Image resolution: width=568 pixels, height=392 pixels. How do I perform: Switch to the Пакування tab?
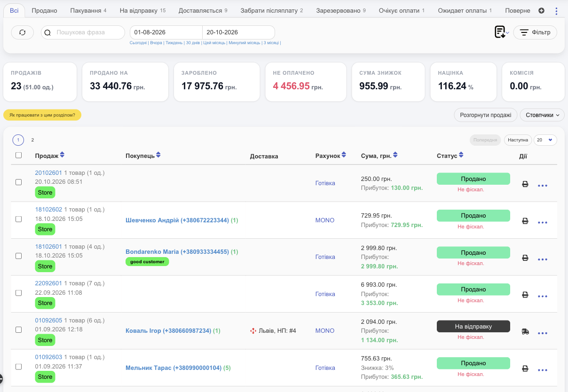(x=88, y=10)
